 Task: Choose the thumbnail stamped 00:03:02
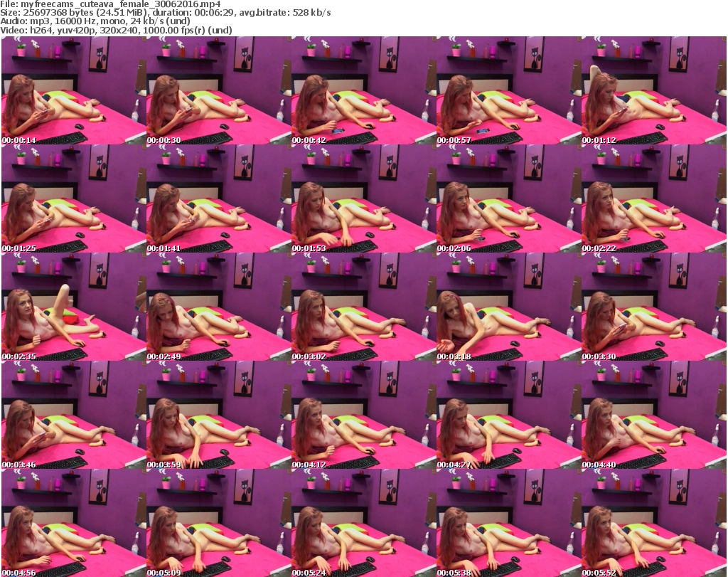coord(363,307)
